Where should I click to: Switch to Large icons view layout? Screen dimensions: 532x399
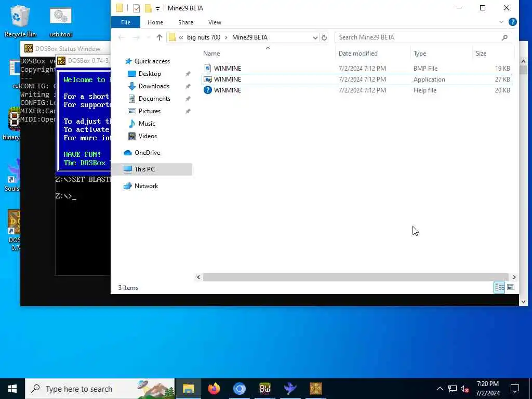[x=510, y=287]
